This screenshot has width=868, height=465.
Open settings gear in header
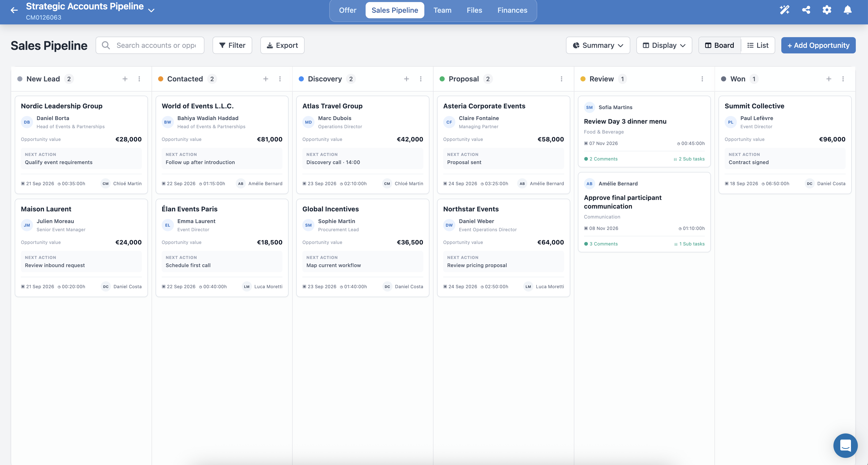click(827, 10)
